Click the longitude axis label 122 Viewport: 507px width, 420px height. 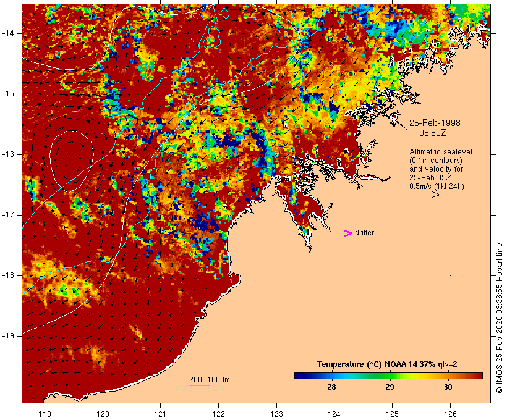(219, 414)
